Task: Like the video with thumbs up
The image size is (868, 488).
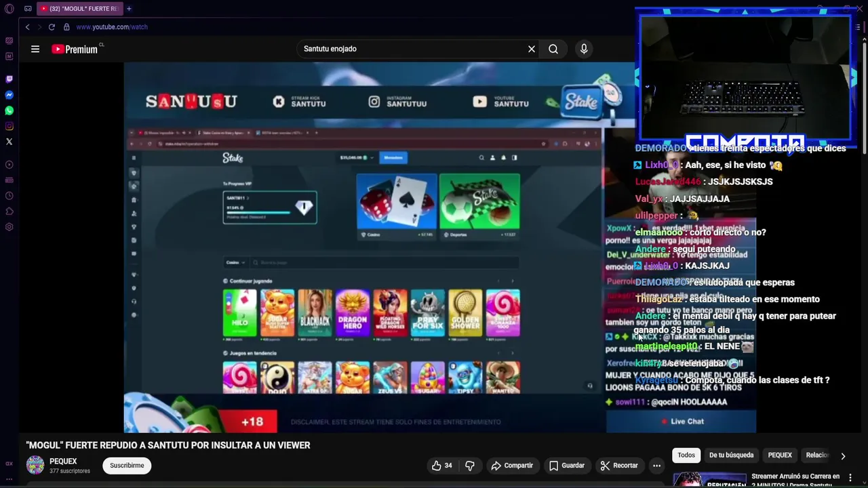Action: click(441, 466)
